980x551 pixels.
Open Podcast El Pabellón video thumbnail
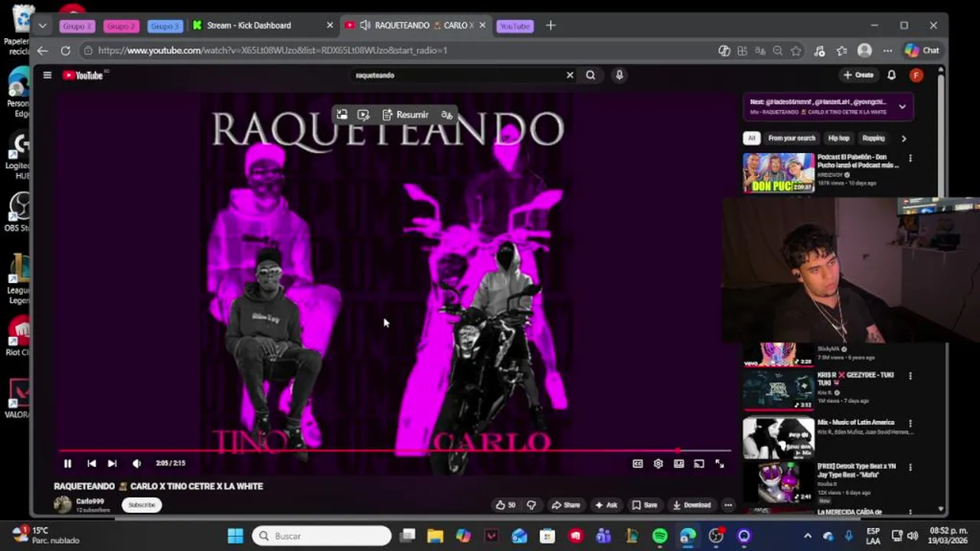(x=778, y=173)
